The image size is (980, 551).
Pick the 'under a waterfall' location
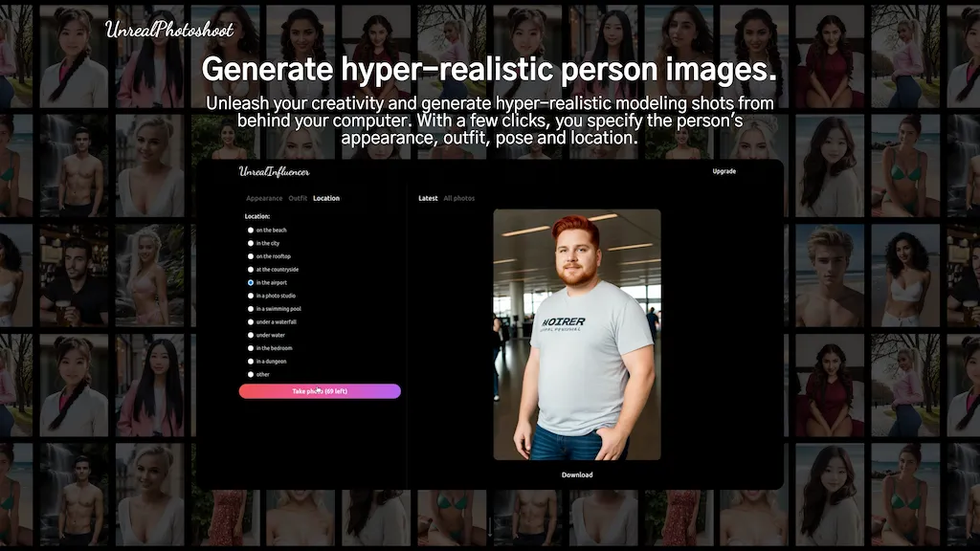251,322
